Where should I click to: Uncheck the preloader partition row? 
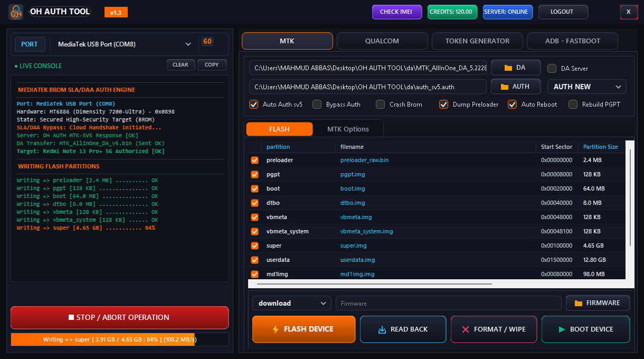pyautogui.click(x=255, y=160)
